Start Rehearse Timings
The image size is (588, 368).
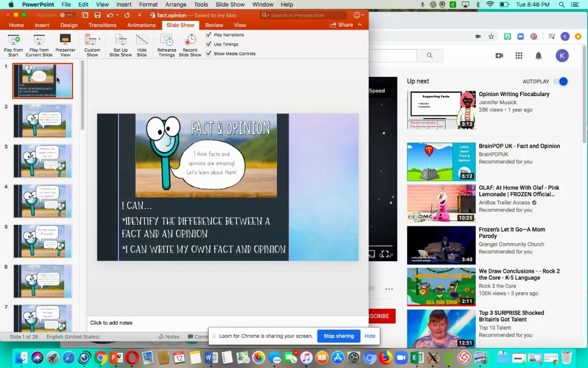(x=166, y=45)
